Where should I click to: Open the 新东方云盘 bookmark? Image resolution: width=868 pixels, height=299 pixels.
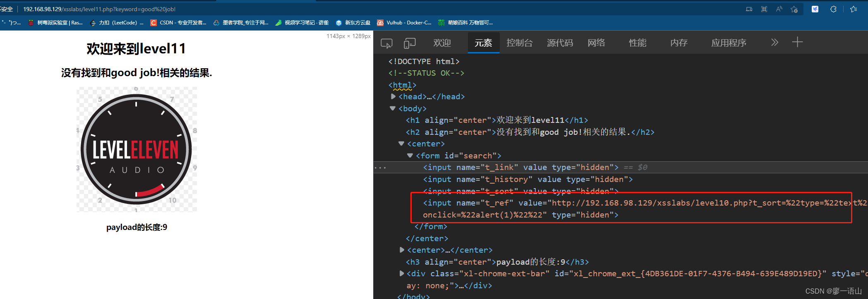tap(353, 23)
